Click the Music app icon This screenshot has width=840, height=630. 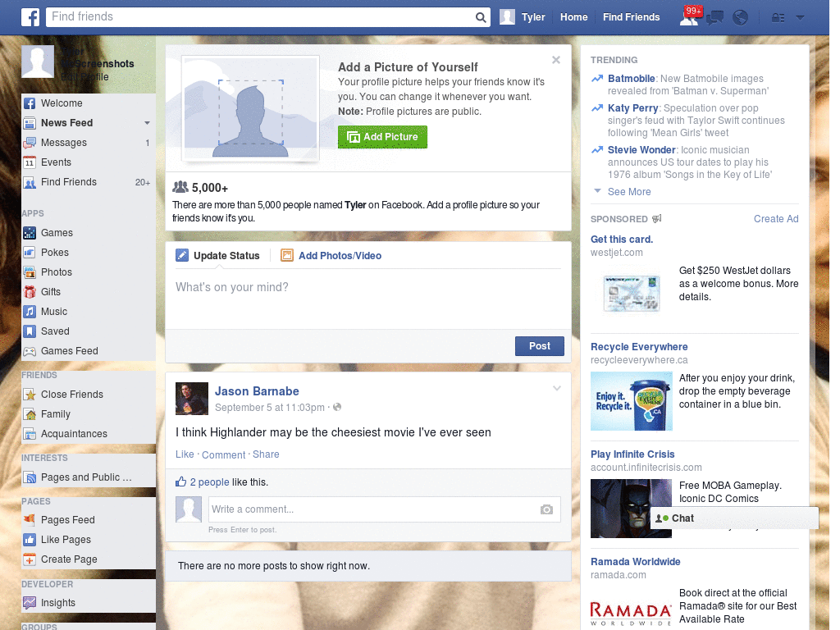(30, 312)
